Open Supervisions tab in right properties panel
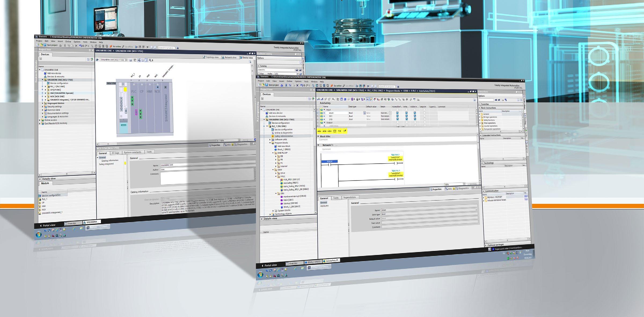 coord(350,197)
